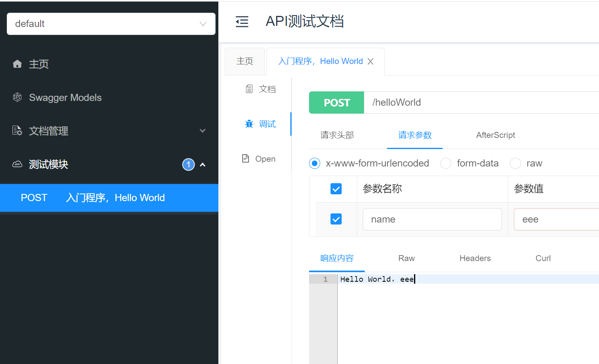
Task: Toggle the header select-all parameters checkbox
Action: click(x=336, y=189)
